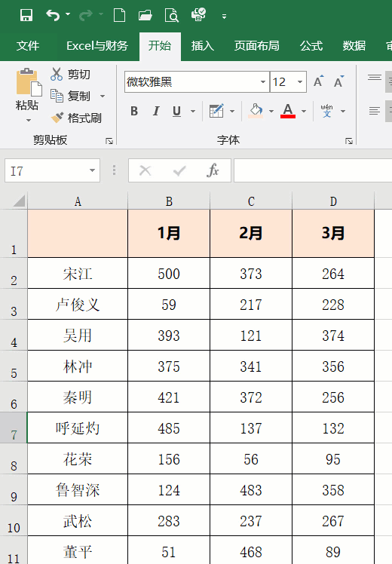Expand 粘贴 paste options arrow
The width and height of the screenshot is (392, 564).
point(29,120)
